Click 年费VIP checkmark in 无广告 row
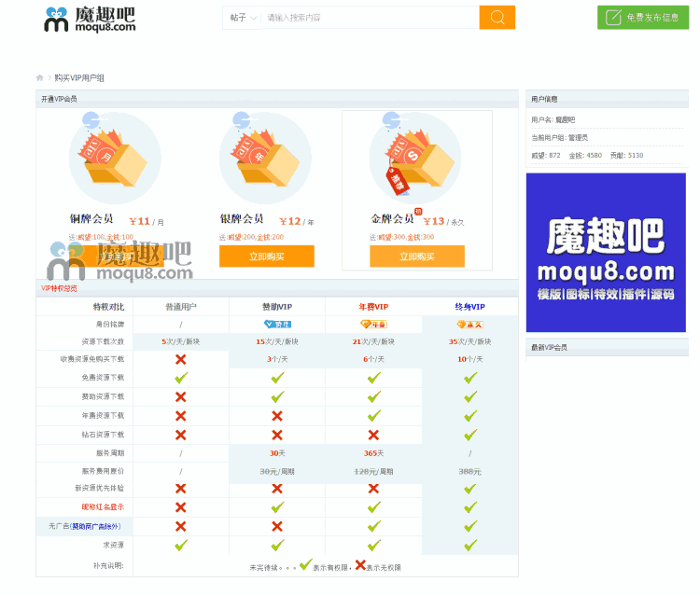The width and height of the screenshot is (700, 596). (373, 526)
